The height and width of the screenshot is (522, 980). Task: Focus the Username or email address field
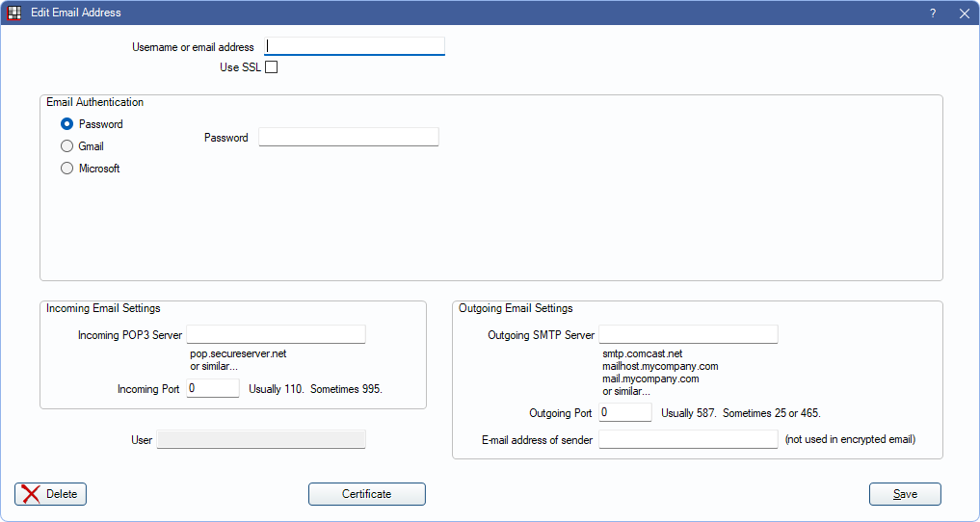[x=355, y=46]
